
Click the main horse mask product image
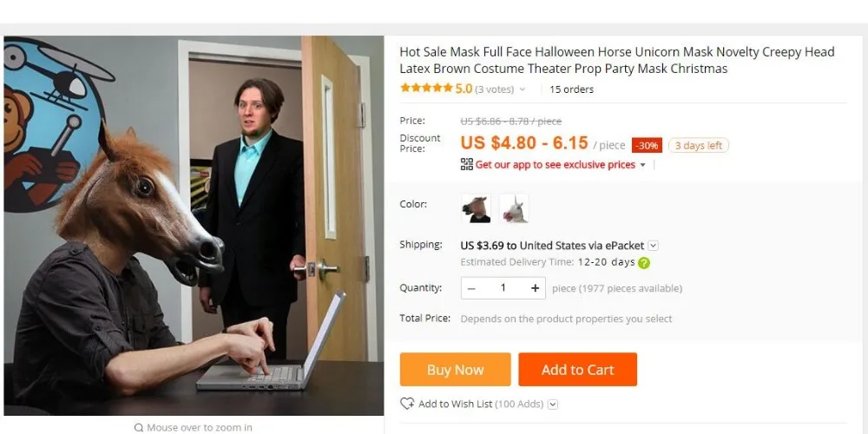tap(194, 226)
